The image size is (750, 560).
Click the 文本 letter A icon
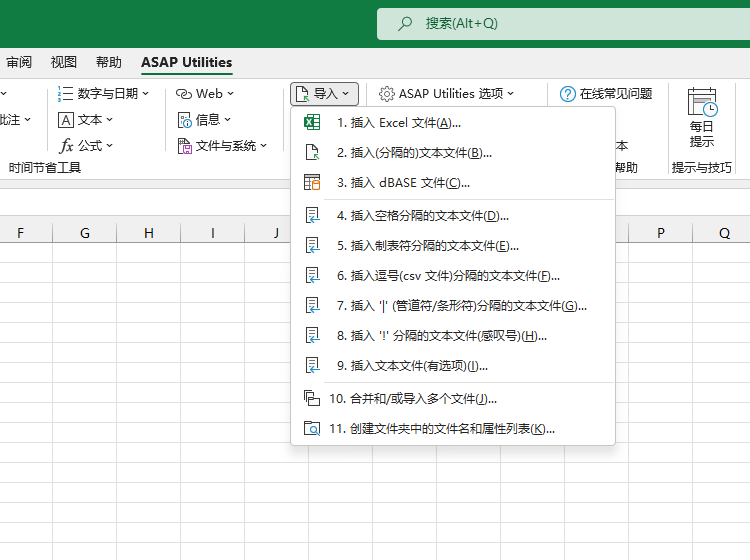(x=66, y=120)
